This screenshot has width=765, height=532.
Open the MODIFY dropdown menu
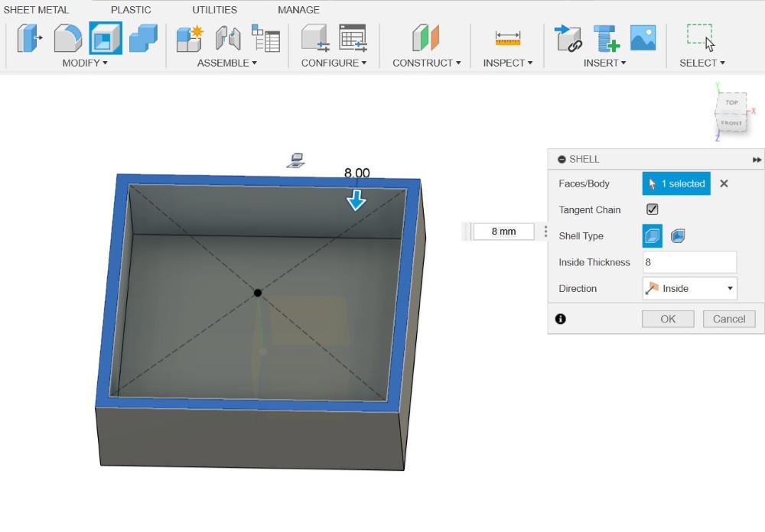(x=85, y=63)
